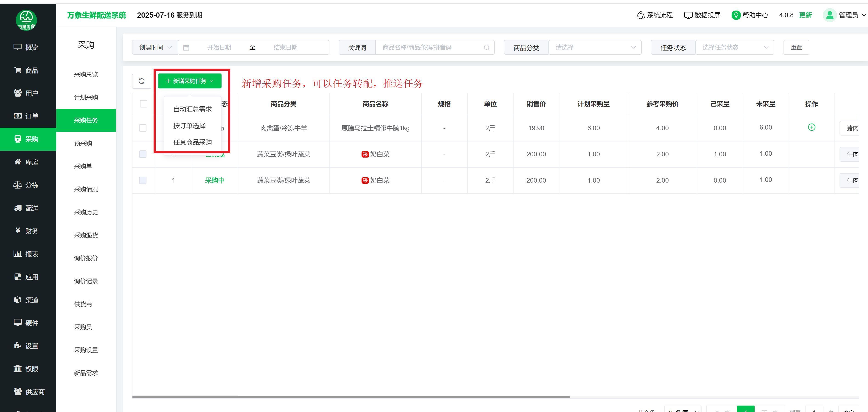Click the green plus icon in 操作 column

(x=811, y=127)
